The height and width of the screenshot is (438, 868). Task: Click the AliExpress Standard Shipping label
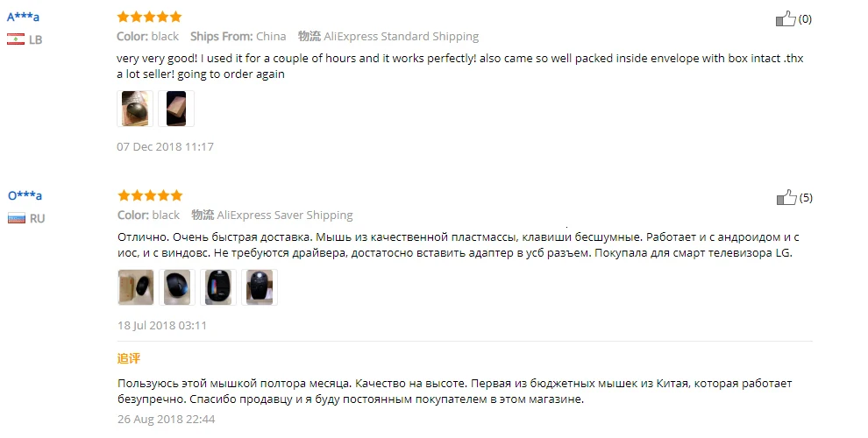(x=402, y=37)
